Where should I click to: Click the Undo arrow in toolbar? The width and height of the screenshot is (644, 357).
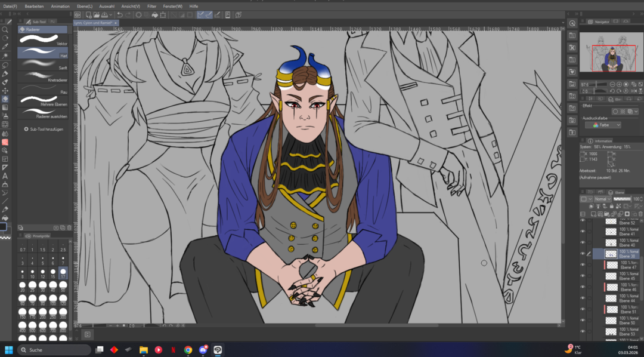(120, 15)
